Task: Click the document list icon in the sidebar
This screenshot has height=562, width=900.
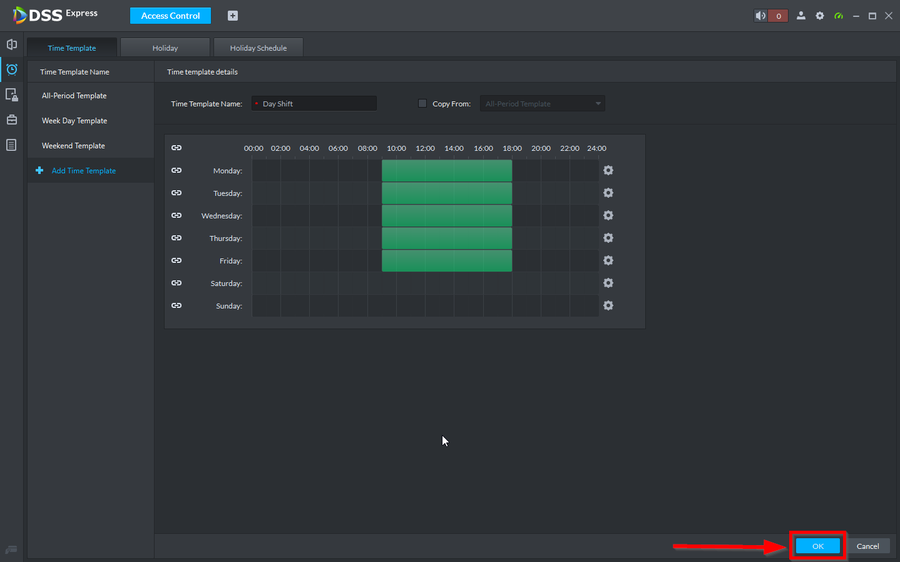Action: point(11,145)
